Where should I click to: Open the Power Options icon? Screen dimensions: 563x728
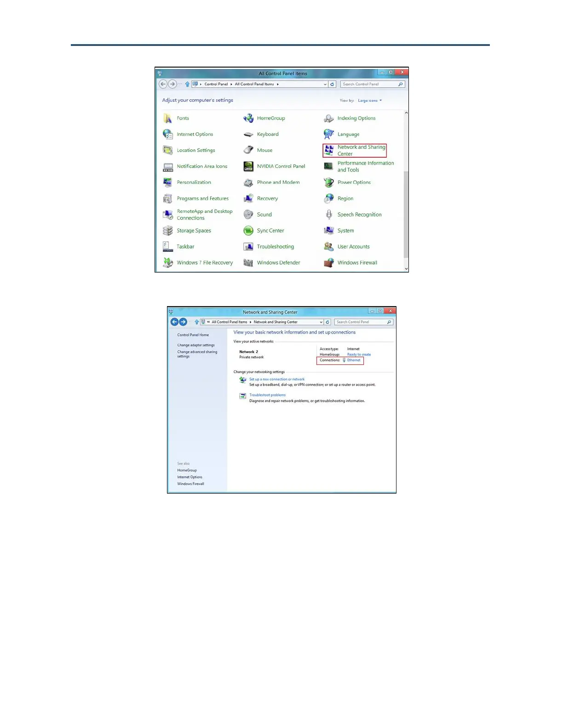coord(329,182)
